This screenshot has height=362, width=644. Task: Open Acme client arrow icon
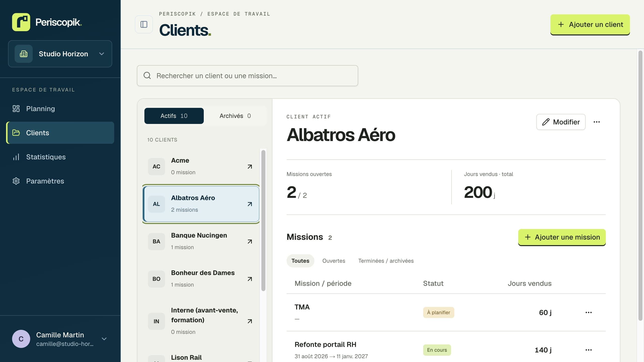pyautogui.click(x=250, y=166)
